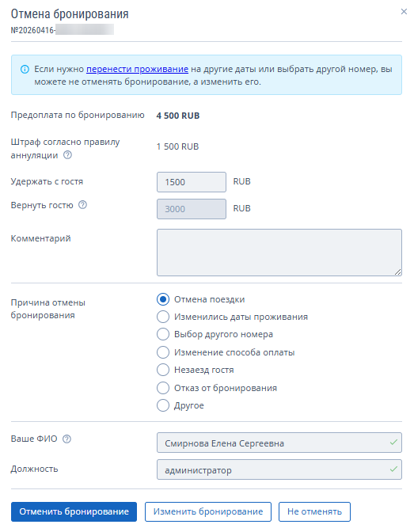The image size is (414, 532).
Task: Close the cancellation dialog with X icon
Action: pyautogui.click(x=404, y=12)
